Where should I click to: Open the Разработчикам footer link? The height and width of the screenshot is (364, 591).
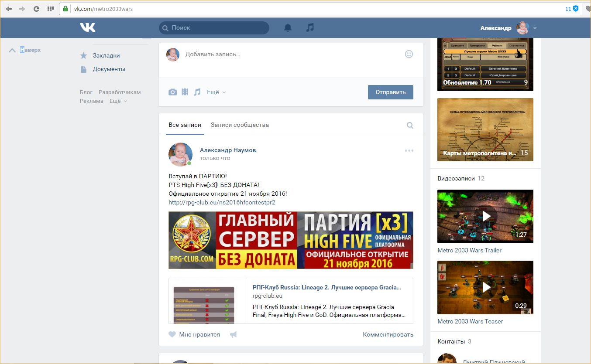pyautogui.click(x=120, y=92)
